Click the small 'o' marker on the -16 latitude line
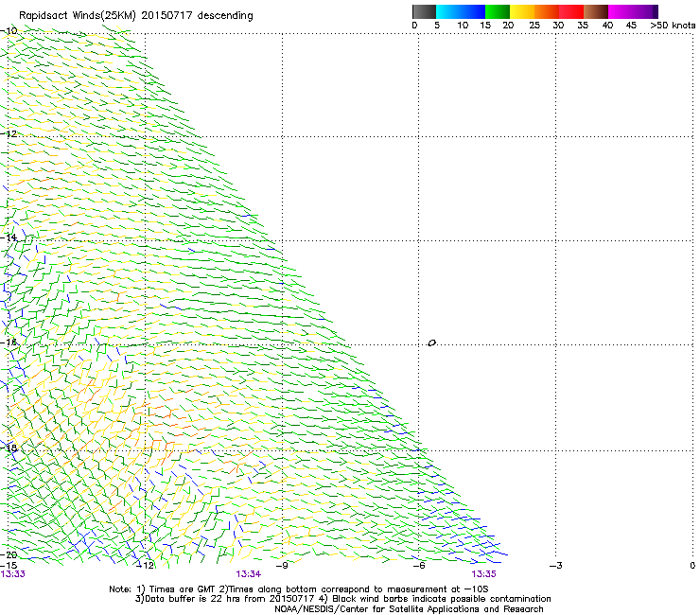Viewport: 700px width, 615px height. click(431, 343)
